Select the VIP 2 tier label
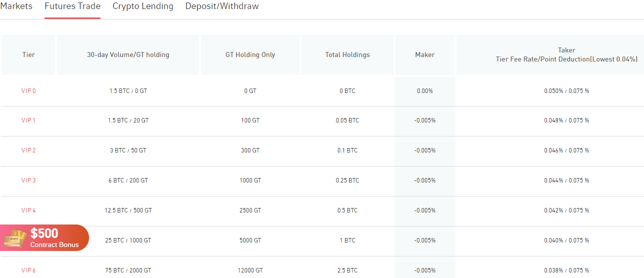 click(28, 150)
